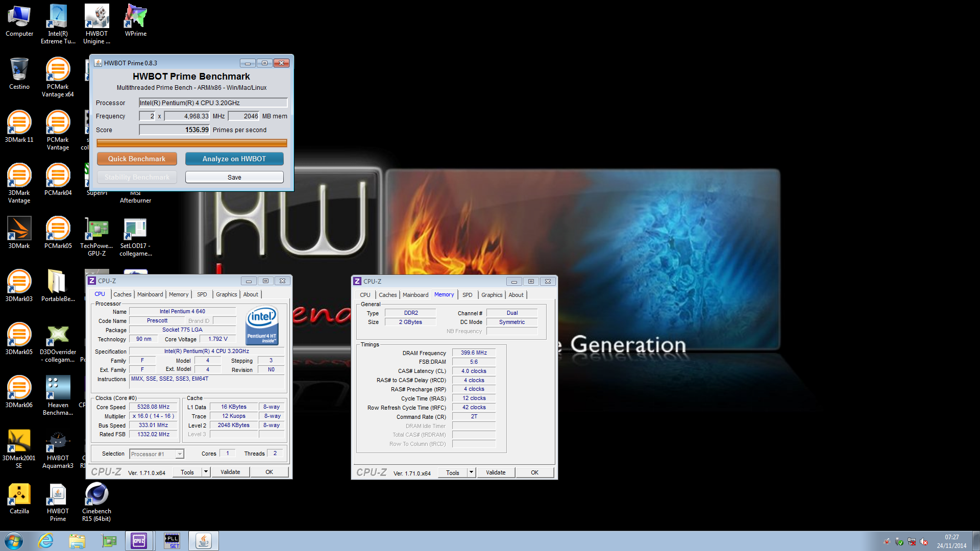This screenshot has width=980, height=551.
Task: Switch to SPD tab in left CPU-Z
Action: click(x=202, y=294)
